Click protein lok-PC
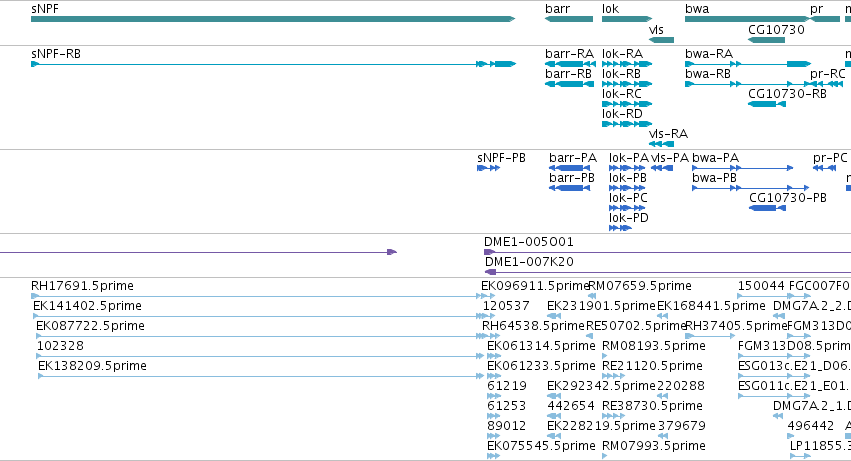This screenshot has height=461, width=851. [628, 198]
